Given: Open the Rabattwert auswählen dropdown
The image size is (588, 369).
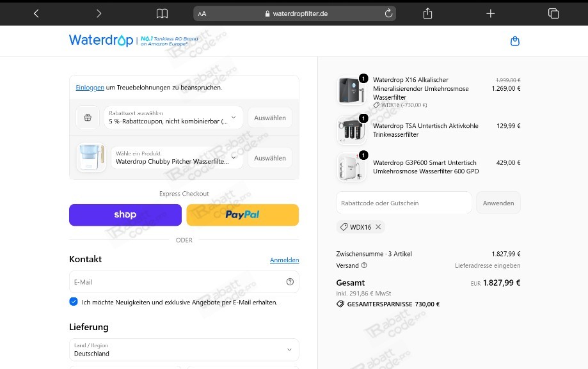Looking at the screenshot, I should 173,118.
